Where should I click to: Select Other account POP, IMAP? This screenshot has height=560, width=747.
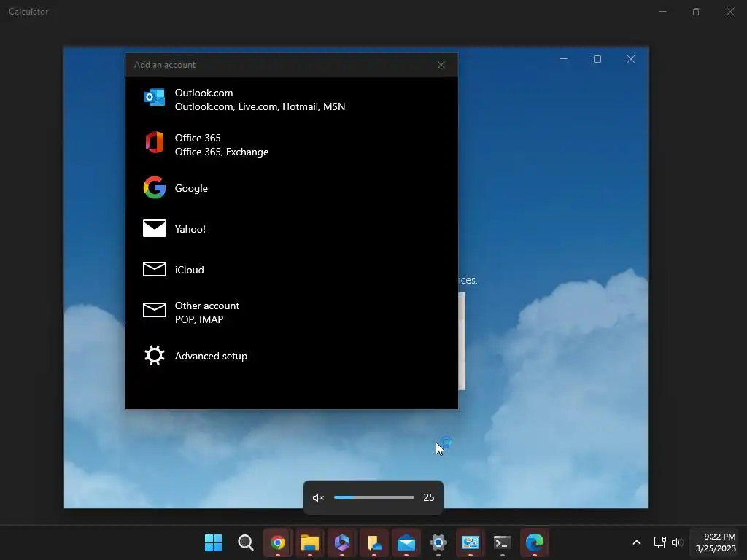(292, 312)
